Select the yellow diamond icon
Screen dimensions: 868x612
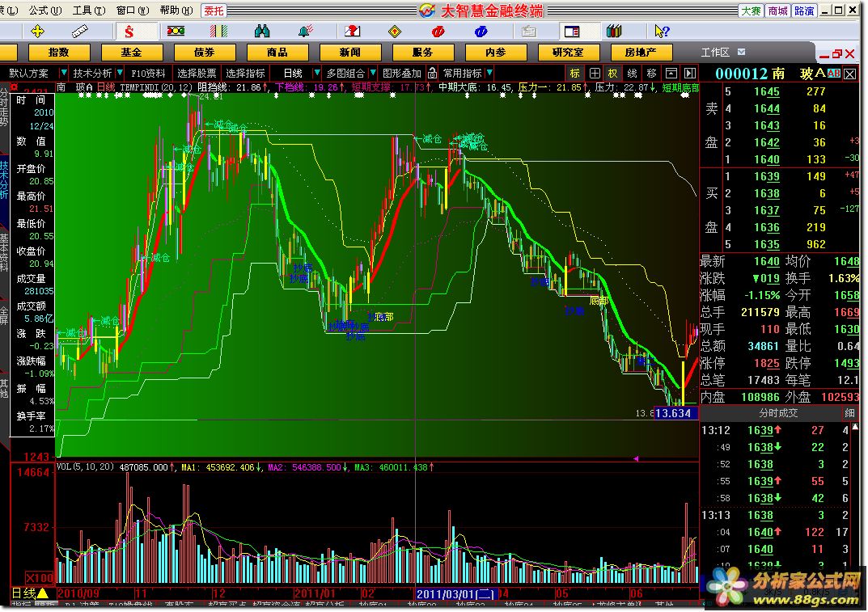pos(395,31)
